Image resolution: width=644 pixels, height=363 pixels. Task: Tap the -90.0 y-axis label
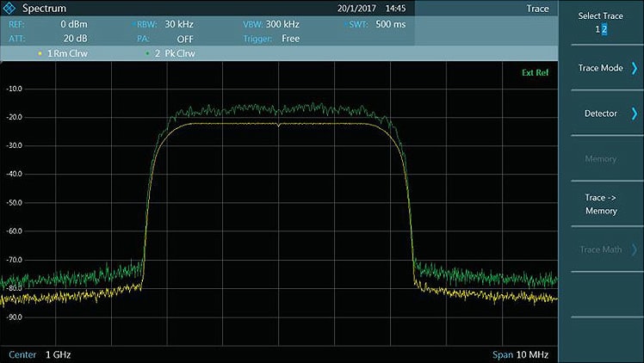(x=15, y=317)
